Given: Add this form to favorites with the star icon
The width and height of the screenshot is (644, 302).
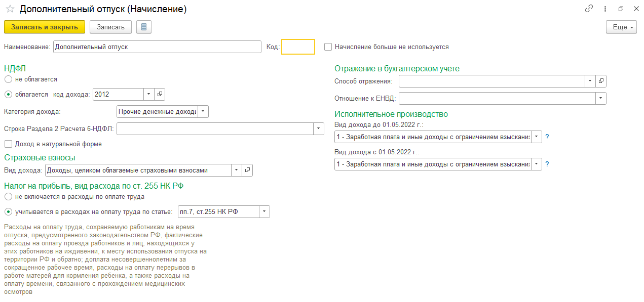Looking at the screenshot, I should pyautogui.click(x=10, y=9).
